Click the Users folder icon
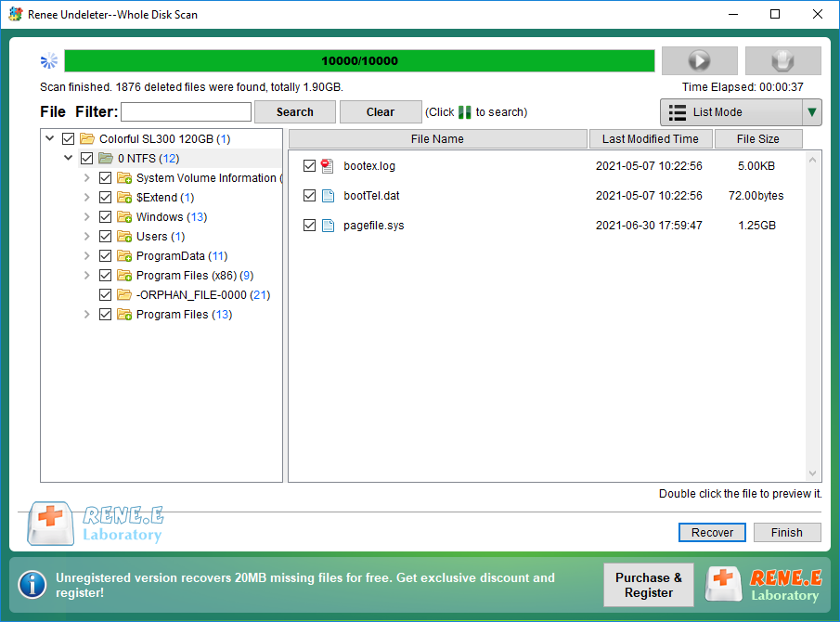The width and height of the screenshot is (840, 622). coord(124,236)
